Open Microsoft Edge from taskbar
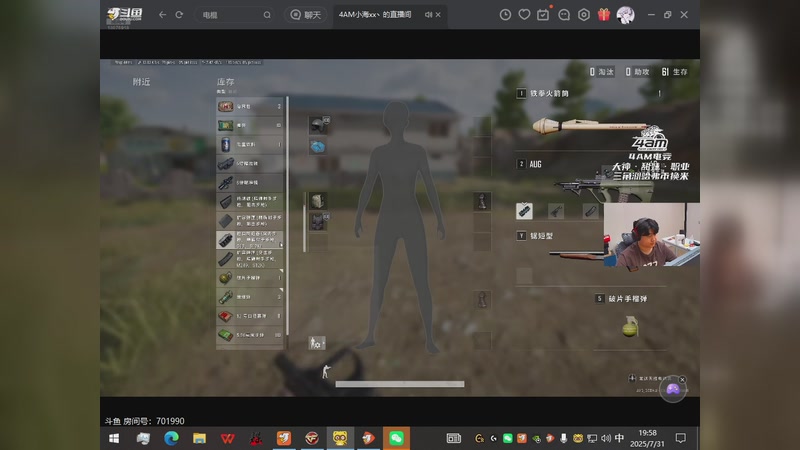800x450 pixels. pos(171,438)
